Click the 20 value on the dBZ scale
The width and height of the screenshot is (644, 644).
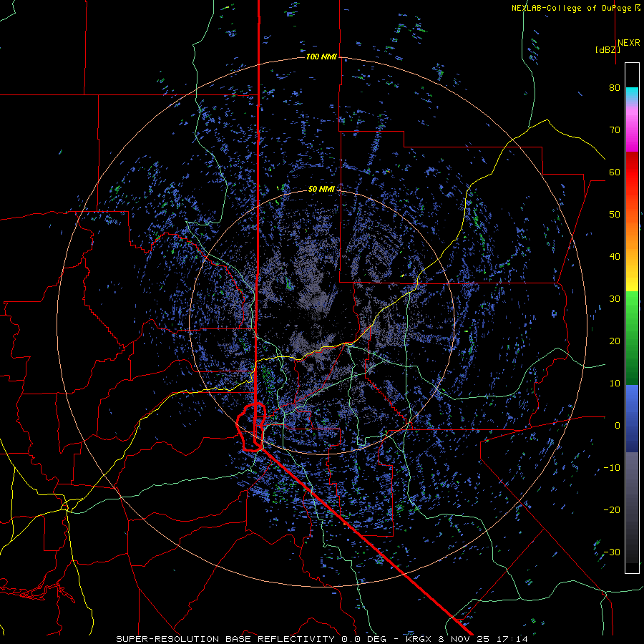[615, 341]
